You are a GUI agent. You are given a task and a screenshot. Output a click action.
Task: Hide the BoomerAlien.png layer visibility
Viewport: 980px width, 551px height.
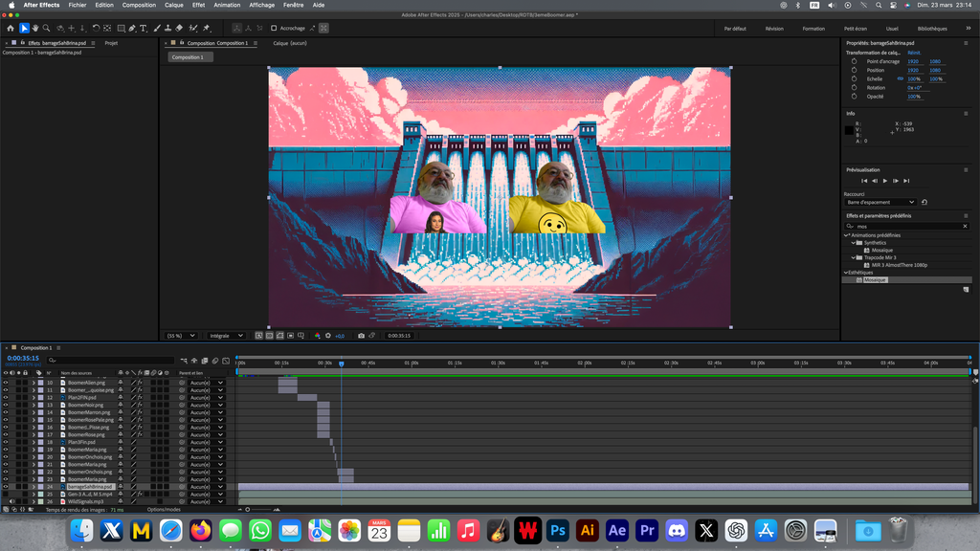[5, 383]
